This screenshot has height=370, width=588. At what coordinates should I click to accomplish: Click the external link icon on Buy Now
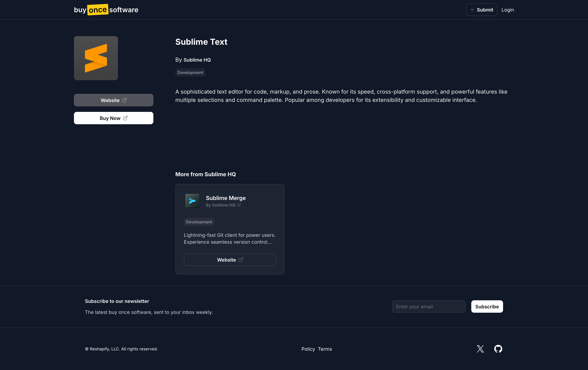click(x=125, y=118)
